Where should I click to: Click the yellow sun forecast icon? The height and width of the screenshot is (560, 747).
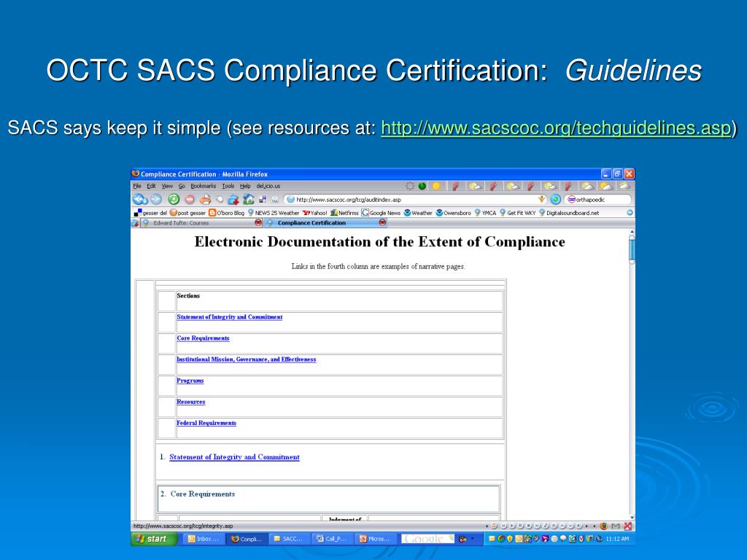click(x=436, y=186)
